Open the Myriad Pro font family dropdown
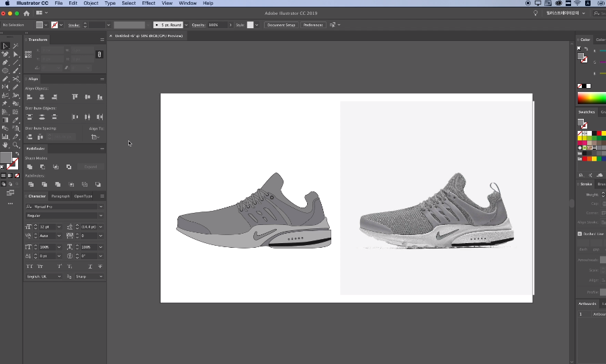The width and height of the screenshot is (606, 364). click(x=101, y=207)
